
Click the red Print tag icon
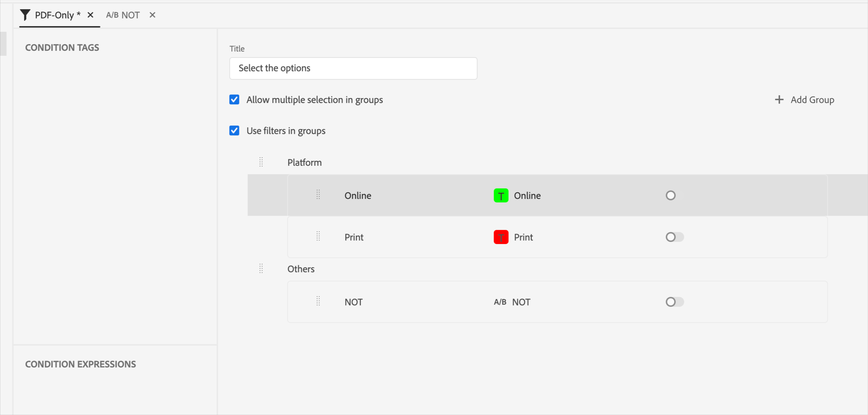[x=501, y=237]
